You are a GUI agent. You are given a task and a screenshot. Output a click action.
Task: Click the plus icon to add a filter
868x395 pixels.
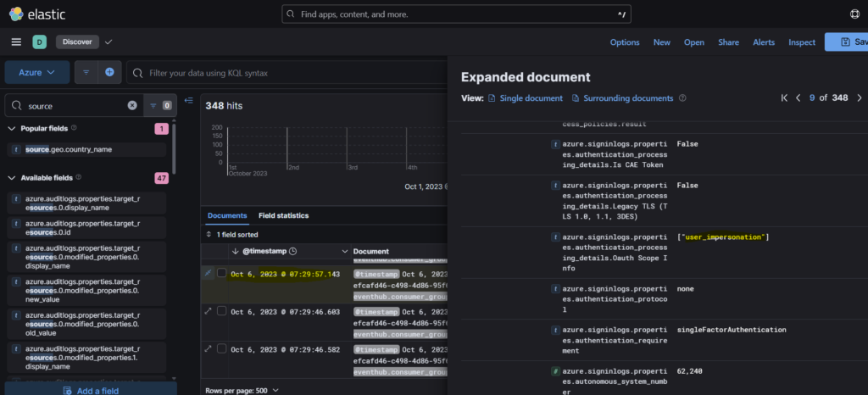[109, 73]
